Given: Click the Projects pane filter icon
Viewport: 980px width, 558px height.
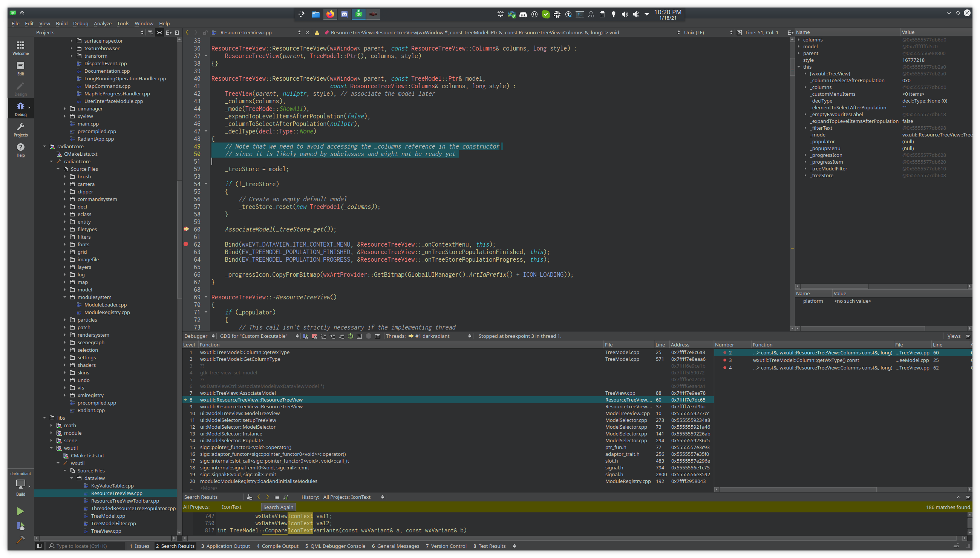Looking at the screenshot, I should 150,32.
